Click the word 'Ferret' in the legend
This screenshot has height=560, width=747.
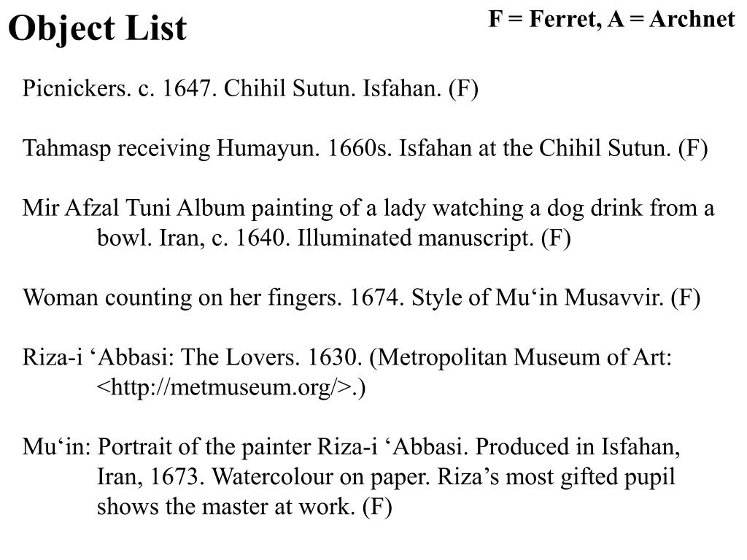(564, 20)
